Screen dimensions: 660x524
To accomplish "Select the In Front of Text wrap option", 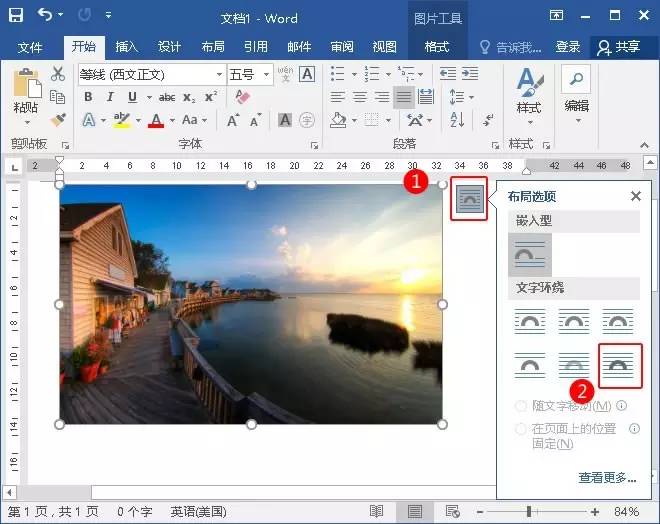I will coord(619,364).
